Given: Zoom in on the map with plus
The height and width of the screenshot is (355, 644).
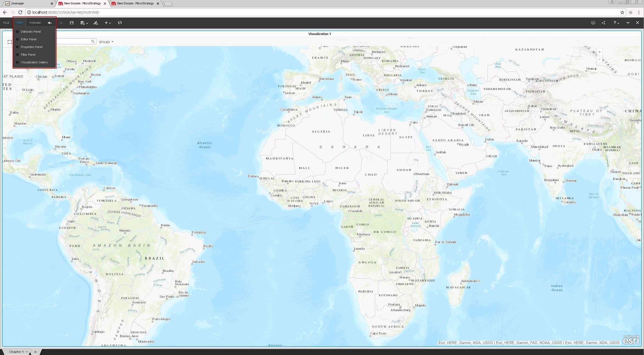Looking at the screenshot, I should [x=600, y=52].
